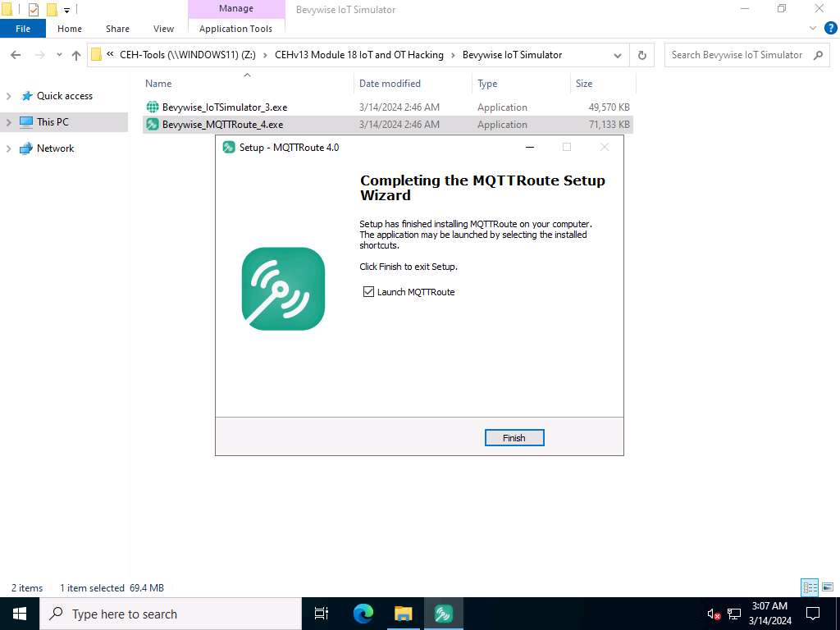Restore down the Explorer window
The width and height of the screenshot is (840, 630).
click(x=782, y=8)
